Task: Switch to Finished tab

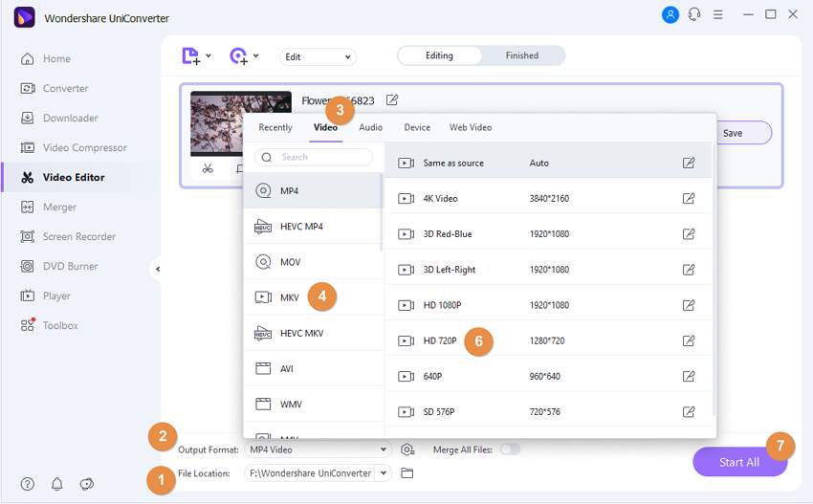Action: [521, 55]
